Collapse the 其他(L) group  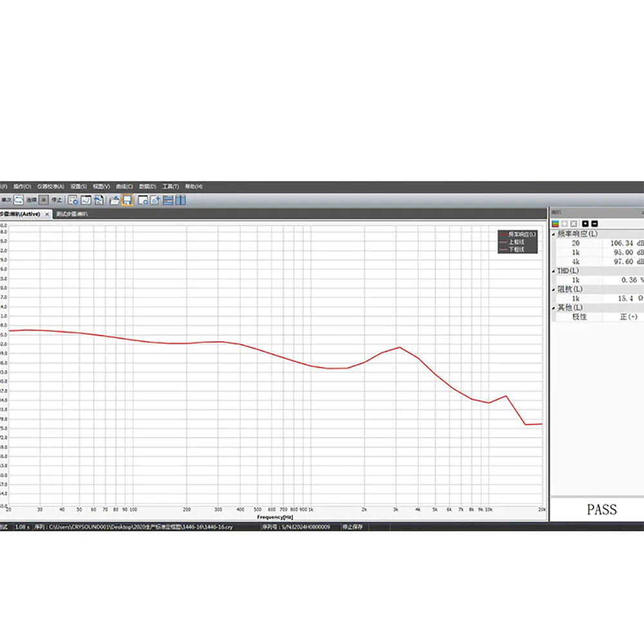(x=553, y=308)
